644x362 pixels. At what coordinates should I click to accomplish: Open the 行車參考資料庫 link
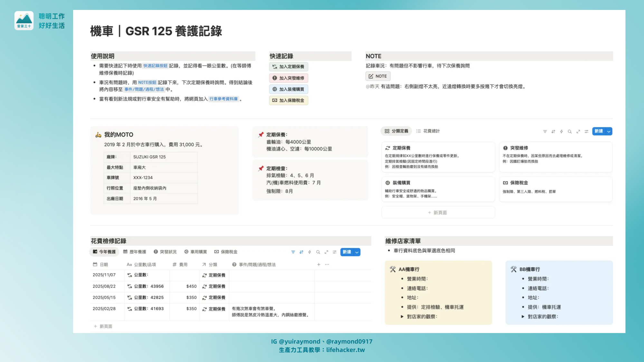[223, 99]
